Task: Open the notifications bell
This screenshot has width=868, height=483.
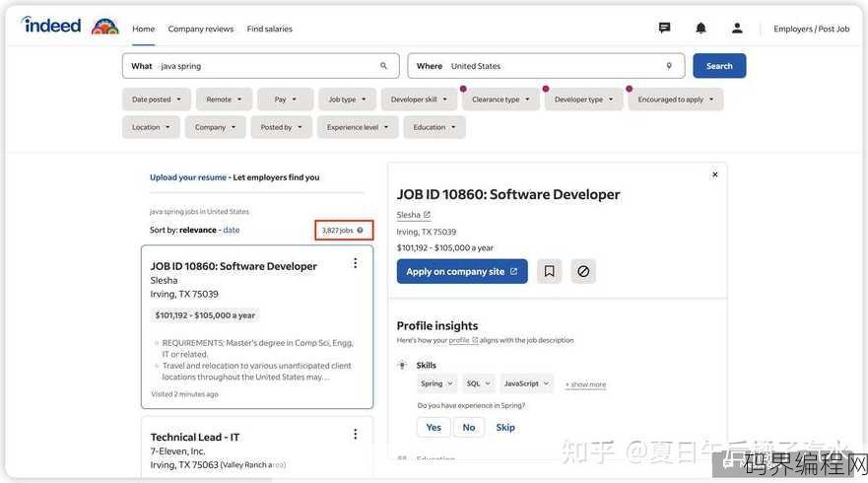Action: [x=701, y=28]
